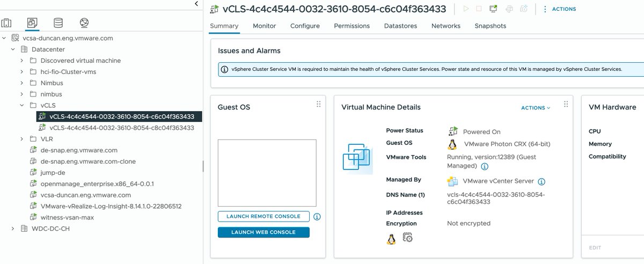Select de-snap.eng.vmware.com VM

pyautogui.click(x=79, y=150)
